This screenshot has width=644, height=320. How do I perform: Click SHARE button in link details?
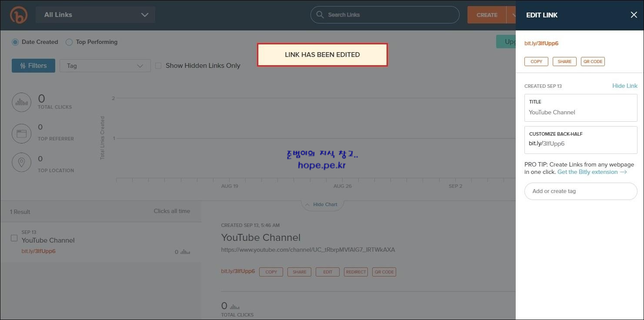click(299, 272)
